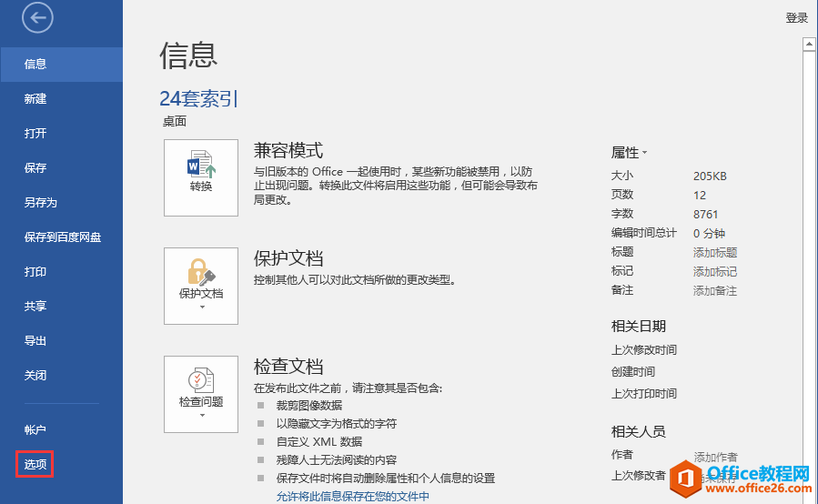Screen dimensions: 818x504
Task: Click the scrollbar up arrow
Action: coord(809,45)
